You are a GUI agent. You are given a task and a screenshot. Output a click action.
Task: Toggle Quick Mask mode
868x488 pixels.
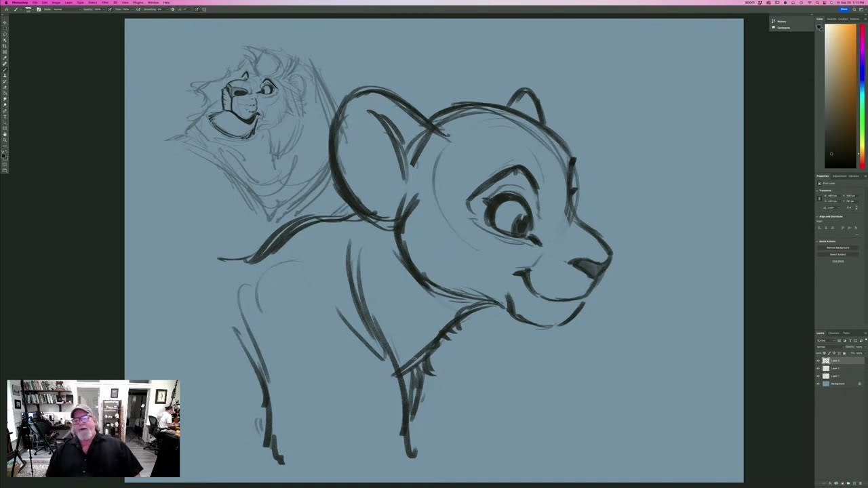5,164
